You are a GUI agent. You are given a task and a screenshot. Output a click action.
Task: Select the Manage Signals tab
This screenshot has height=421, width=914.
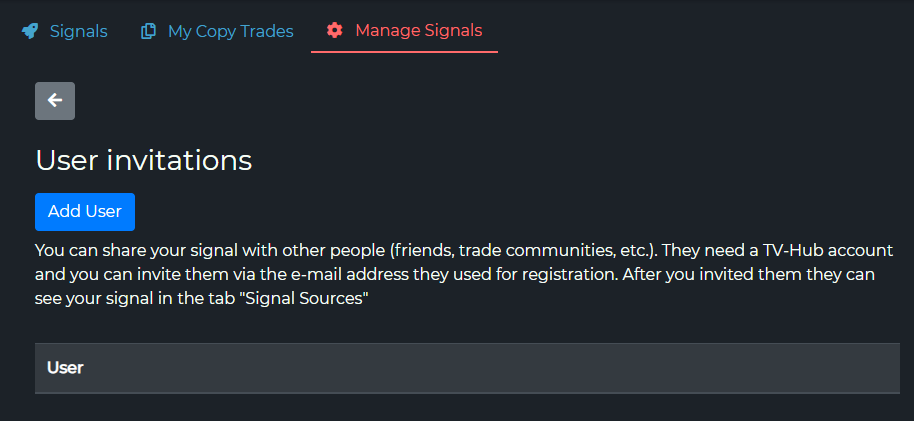(x=418, y=31)
